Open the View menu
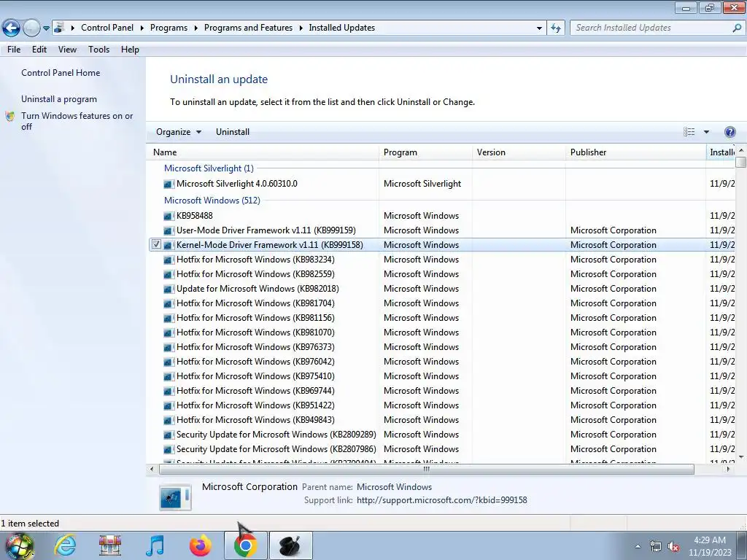Viewport: 747px width, 560px height. pos(67,50)
